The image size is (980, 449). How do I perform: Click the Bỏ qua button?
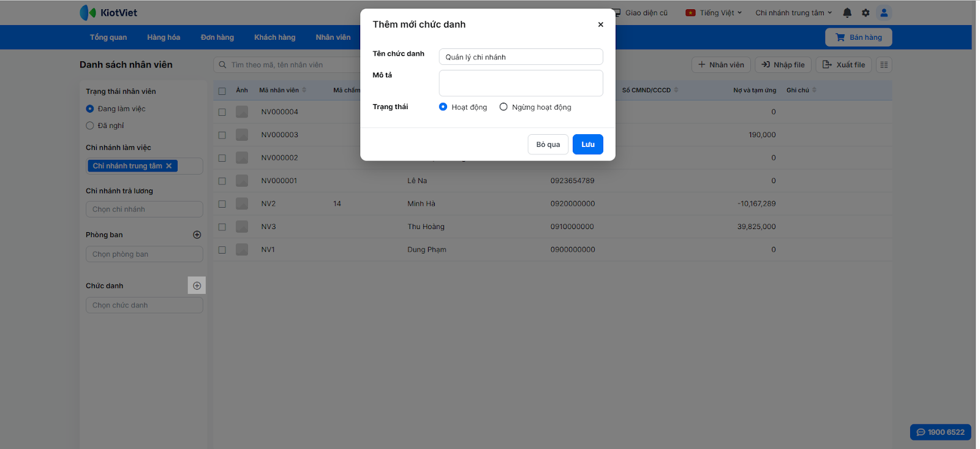point(548,145)
